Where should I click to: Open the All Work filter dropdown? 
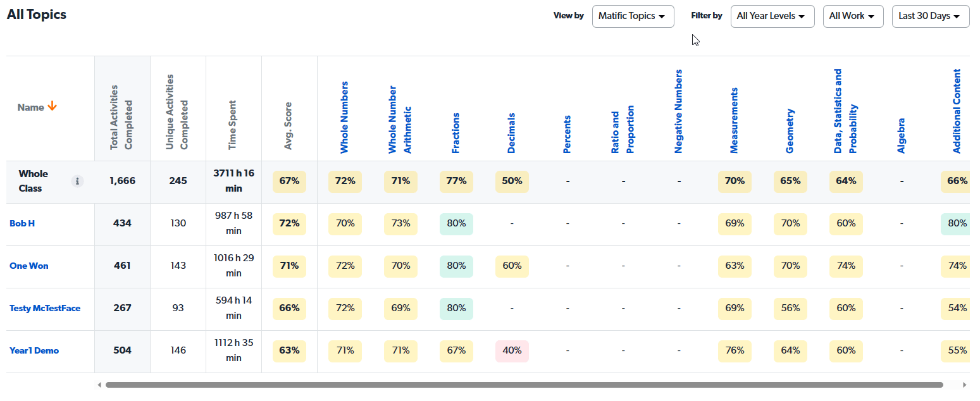point(853,16)
